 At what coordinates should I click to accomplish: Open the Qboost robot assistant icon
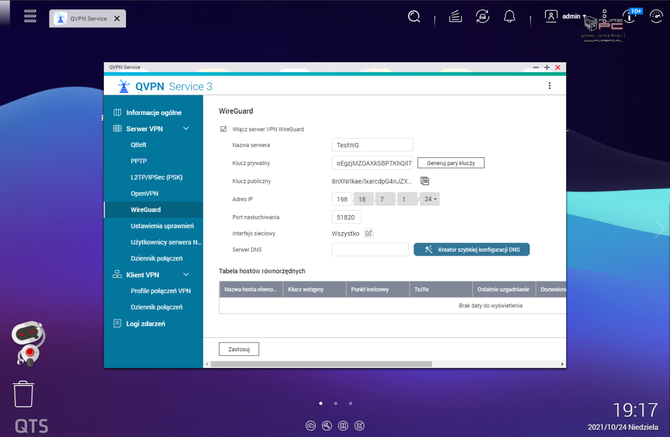(29, 344)
